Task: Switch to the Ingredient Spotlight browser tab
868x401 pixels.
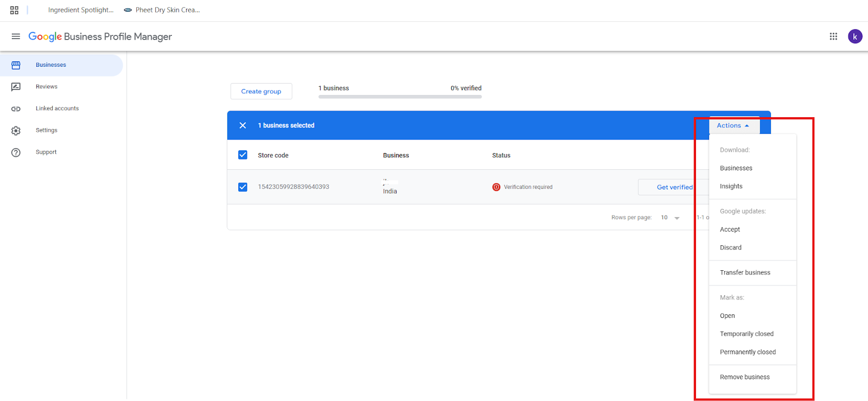Action: [81, 10]
